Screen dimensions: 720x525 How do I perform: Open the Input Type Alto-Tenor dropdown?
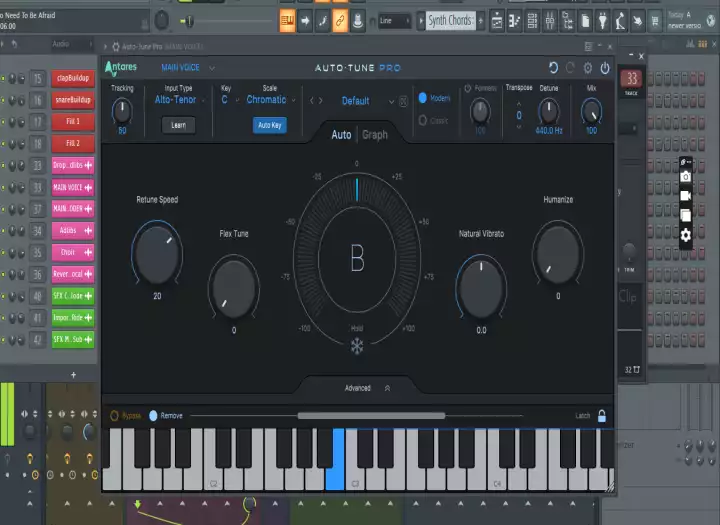coord(180,100)
